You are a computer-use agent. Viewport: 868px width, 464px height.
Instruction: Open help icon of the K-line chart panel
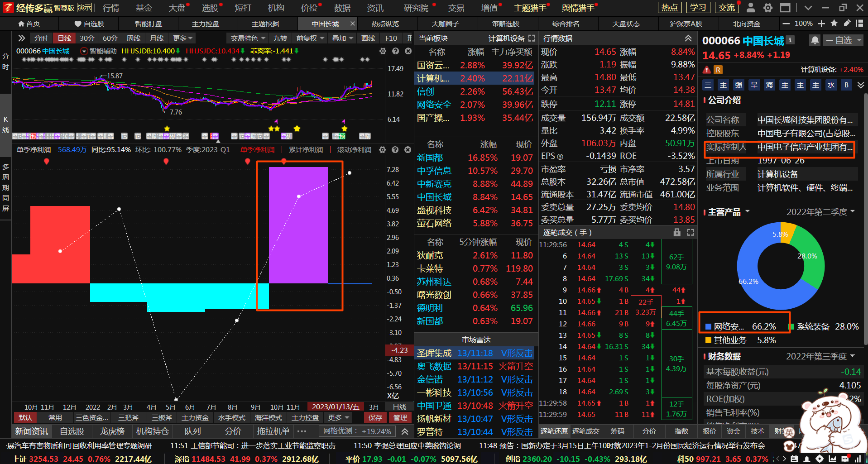click(x=395, y=51)
